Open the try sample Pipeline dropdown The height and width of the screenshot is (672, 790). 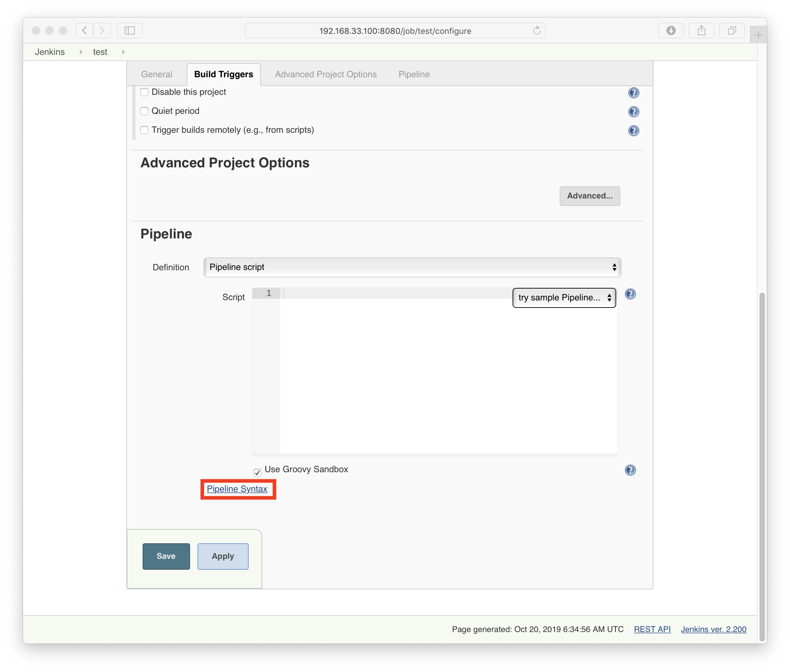pos(564,298)
